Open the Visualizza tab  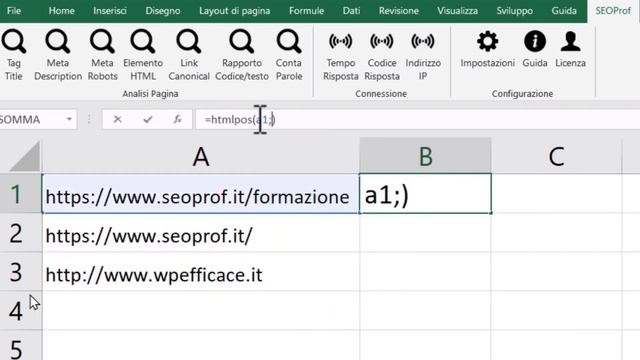click(457, 11)
